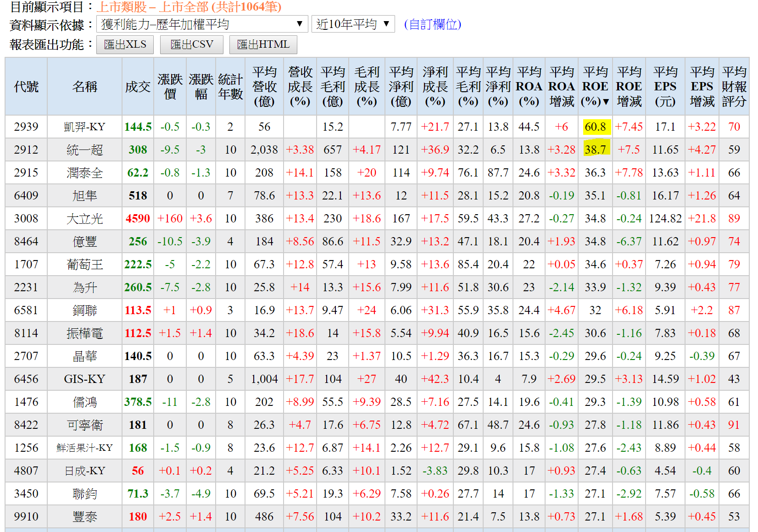The width and height of the screenshot is (758, 532).
Task: Open stock 晶華 name link
Action: [x=85, y=356]
